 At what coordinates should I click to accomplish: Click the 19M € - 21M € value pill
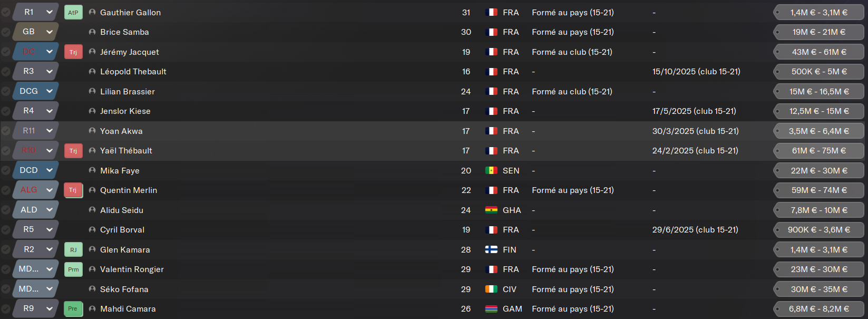pyautogui.click(x=818, y=32)
